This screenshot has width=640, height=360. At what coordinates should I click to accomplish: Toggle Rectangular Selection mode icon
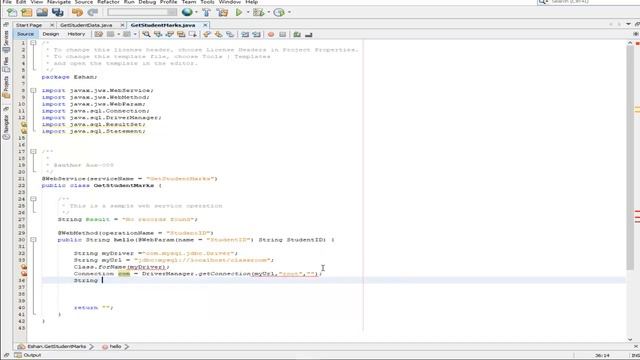coord(192,35)
